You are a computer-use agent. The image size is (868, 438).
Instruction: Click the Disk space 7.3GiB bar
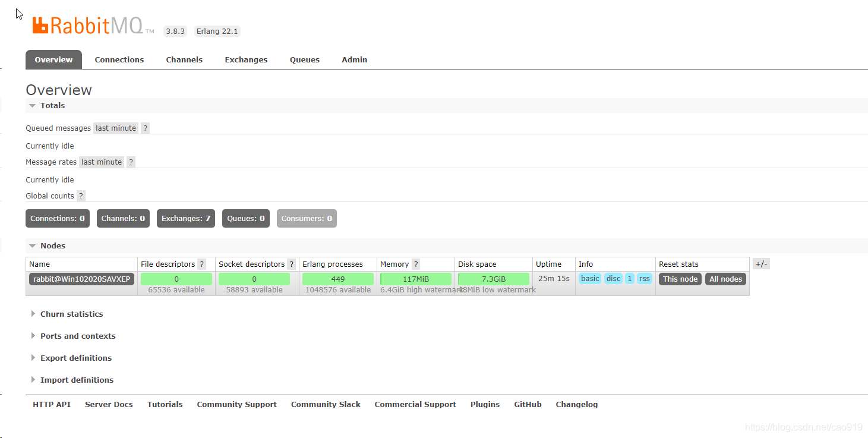[x=494, y=279]
